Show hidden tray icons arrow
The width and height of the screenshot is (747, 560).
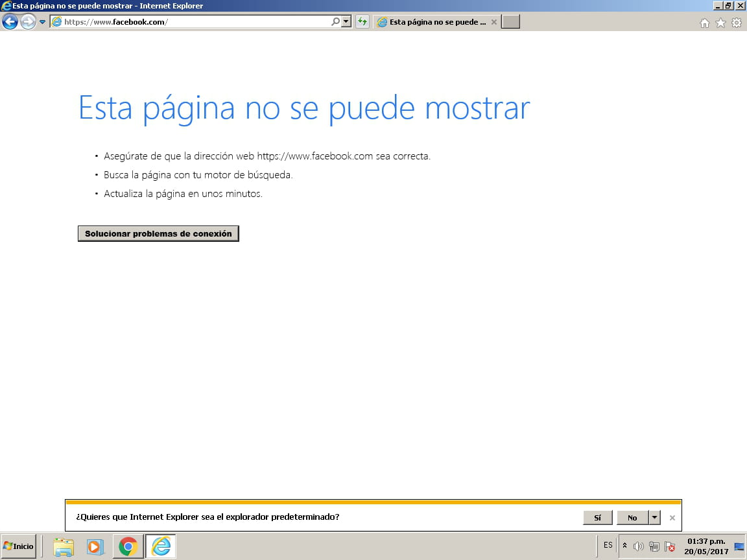[624, 546]
